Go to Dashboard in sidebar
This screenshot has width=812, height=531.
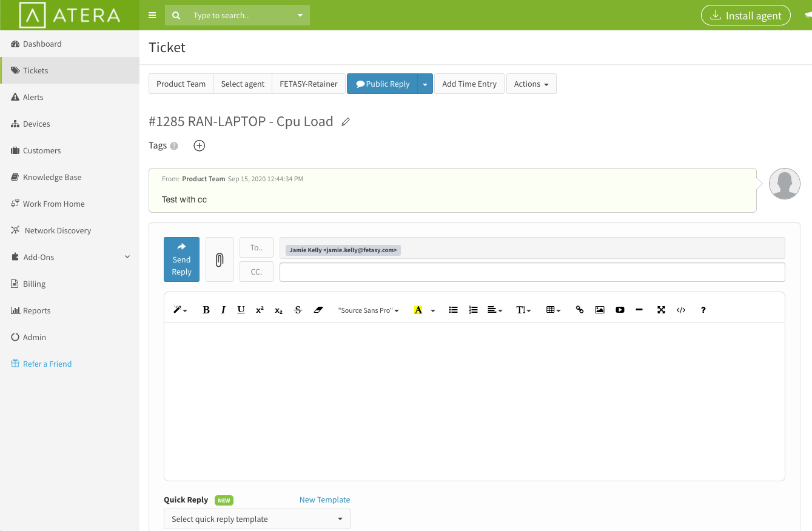70,44
